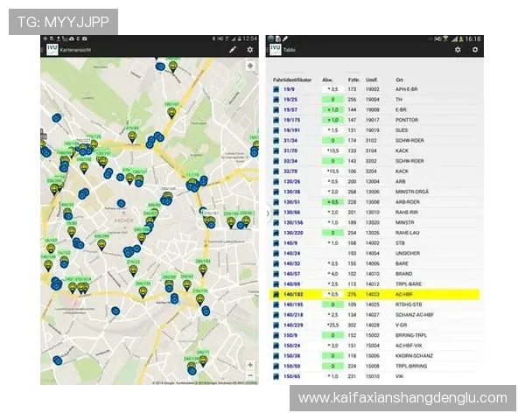
Task: Sort by the Ort column header
Action: pos(399,80)
